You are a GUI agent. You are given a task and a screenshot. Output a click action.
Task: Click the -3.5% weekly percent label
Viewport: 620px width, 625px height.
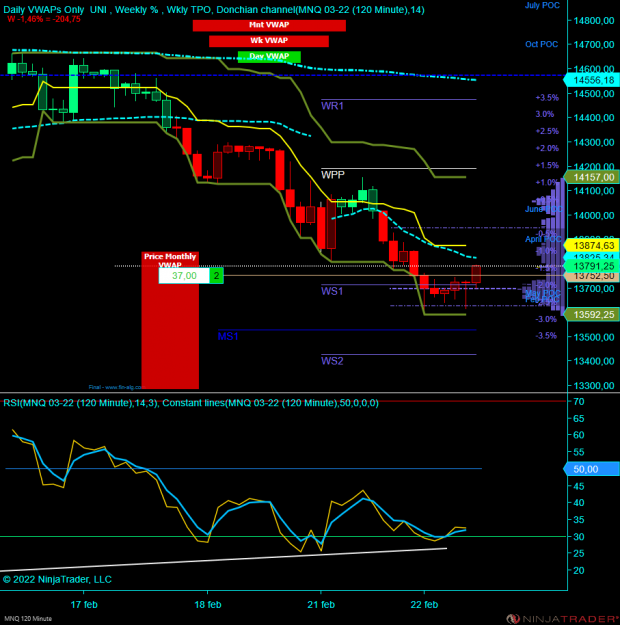pos(546,336)
